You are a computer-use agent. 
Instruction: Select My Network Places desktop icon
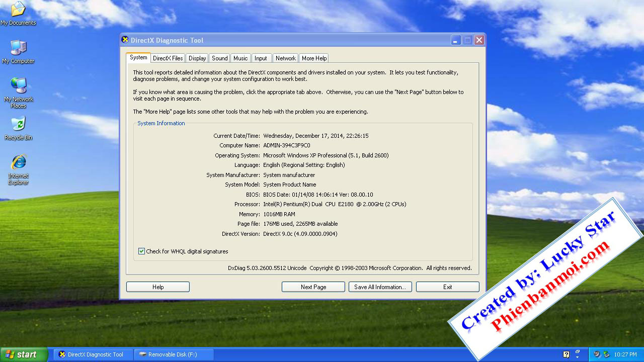point(18,93)
